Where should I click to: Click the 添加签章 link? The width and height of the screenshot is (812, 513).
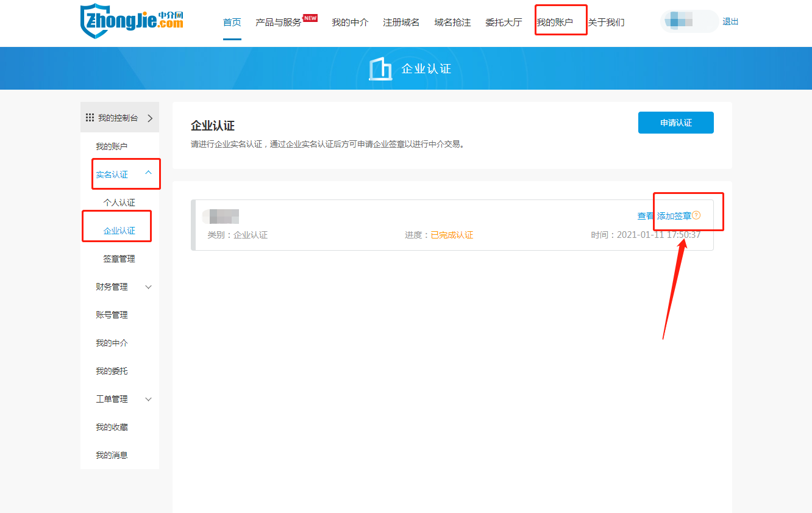pyautogui.click(x=674, y=216)
